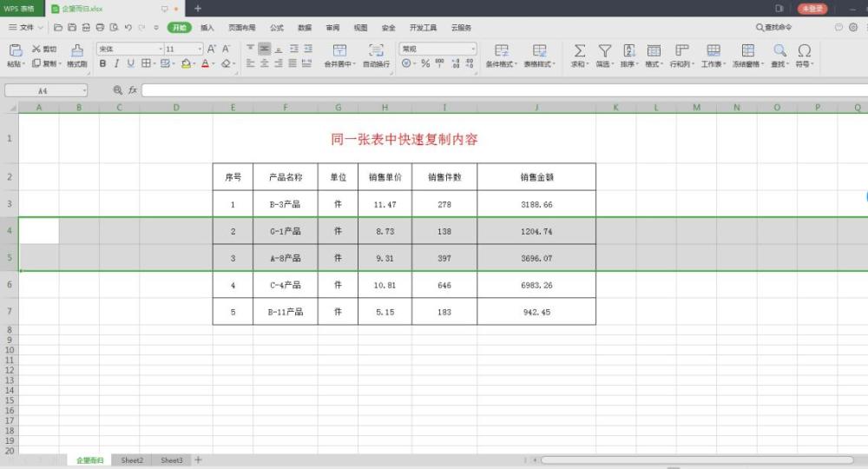
Task: Toggle center horizontal alignment
Action: 265,63
